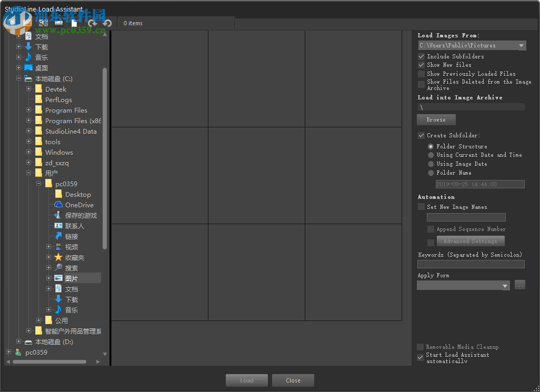The height and width of the screenshot is (392, 540).
Task: Disable the Create Subfolder option
Action: tap(421, 135)
